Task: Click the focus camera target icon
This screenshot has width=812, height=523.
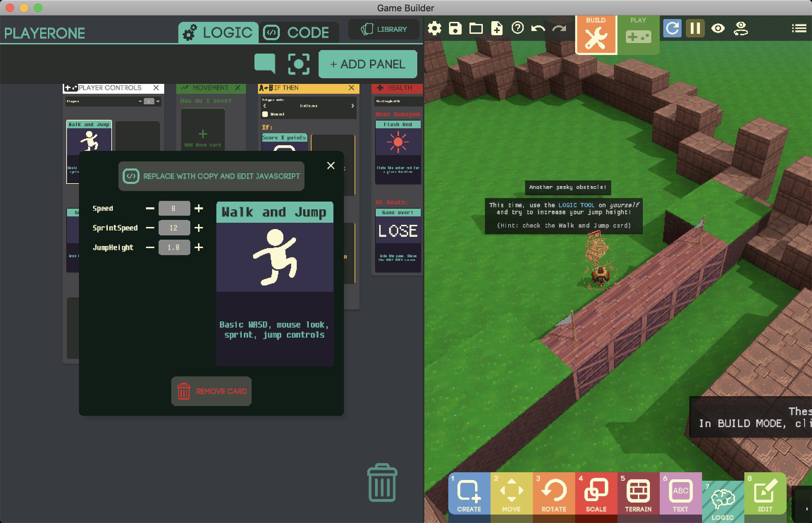Action: coord(299,64)
